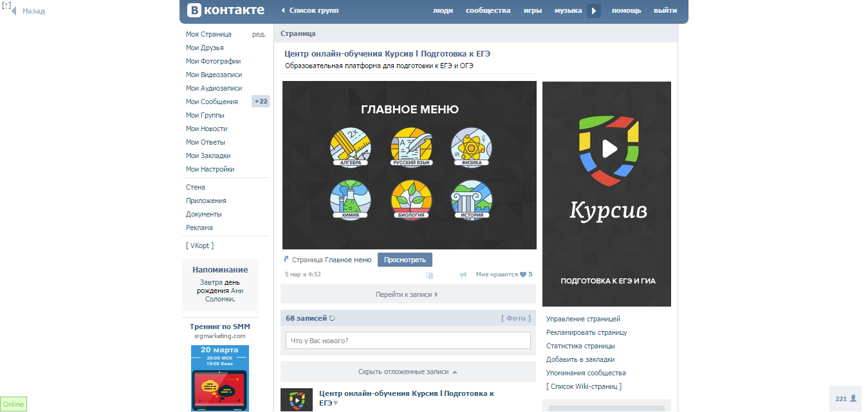Open the History subject icon
868x412 pixels.
472,199
